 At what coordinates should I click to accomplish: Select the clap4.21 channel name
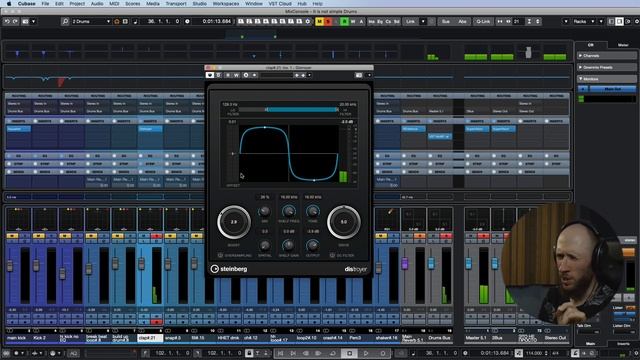pos(150,338)
